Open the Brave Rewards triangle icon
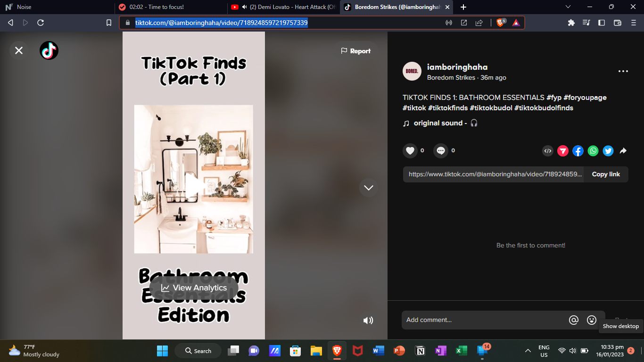644x362 pixels. 516,23
